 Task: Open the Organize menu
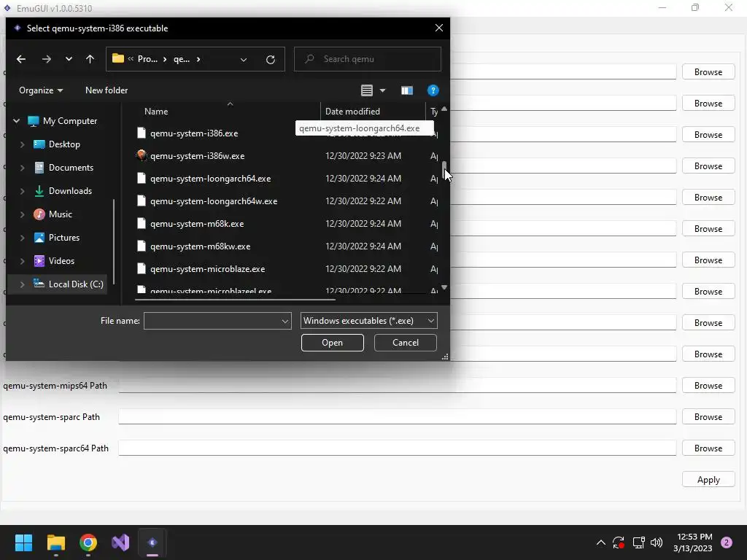(41, 90)
